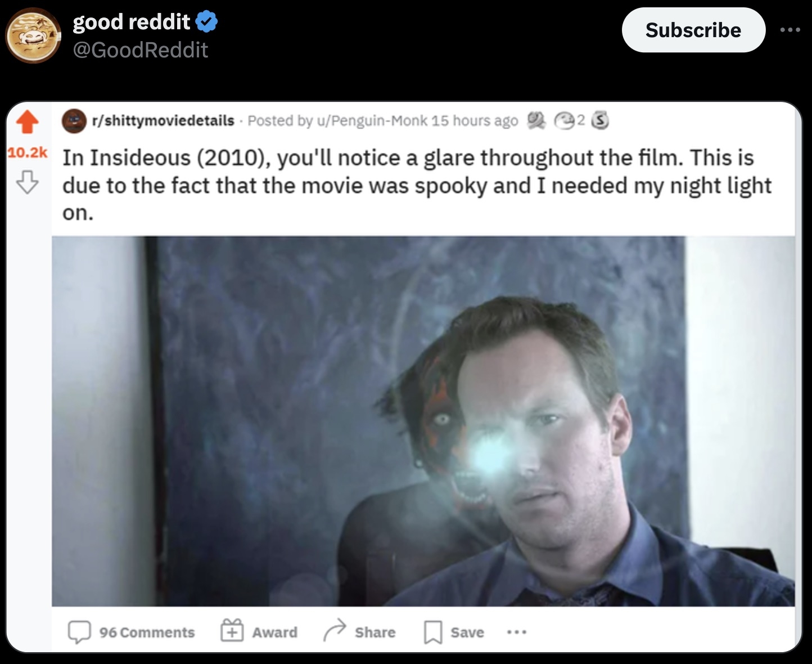Open the post's more options ellipsis
Screen dimensions: 812x664
(516, 632)
